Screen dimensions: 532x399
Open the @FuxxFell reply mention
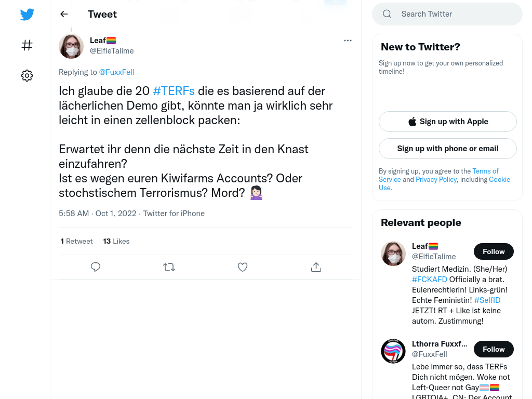[x=116, y=72]
